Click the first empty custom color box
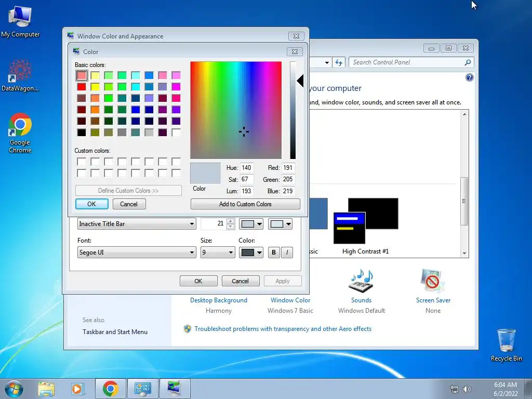532x399 pixels. [82, 162]
